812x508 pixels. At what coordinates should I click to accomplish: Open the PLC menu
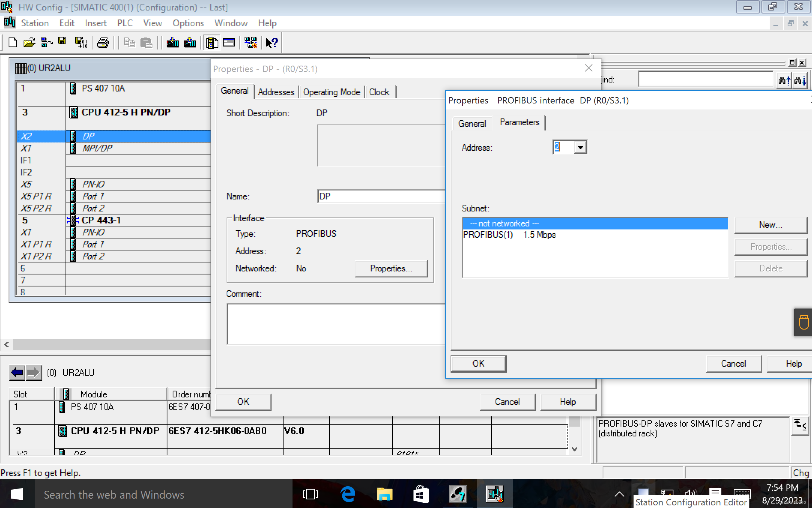pos(125,23)
